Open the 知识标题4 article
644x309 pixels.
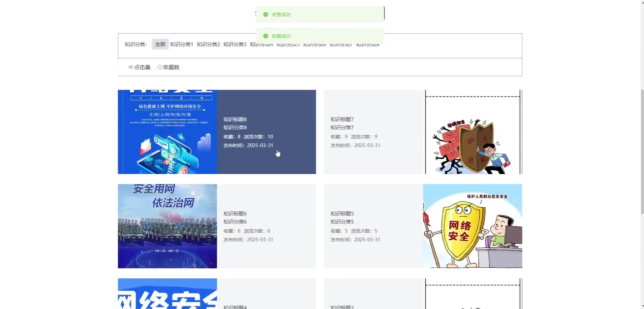235,307
